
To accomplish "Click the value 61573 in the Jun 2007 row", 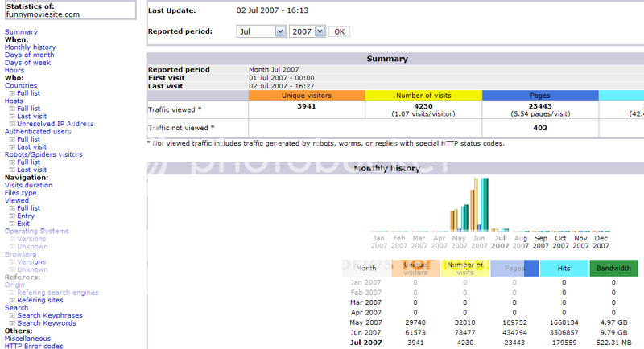I will point(415,333).
